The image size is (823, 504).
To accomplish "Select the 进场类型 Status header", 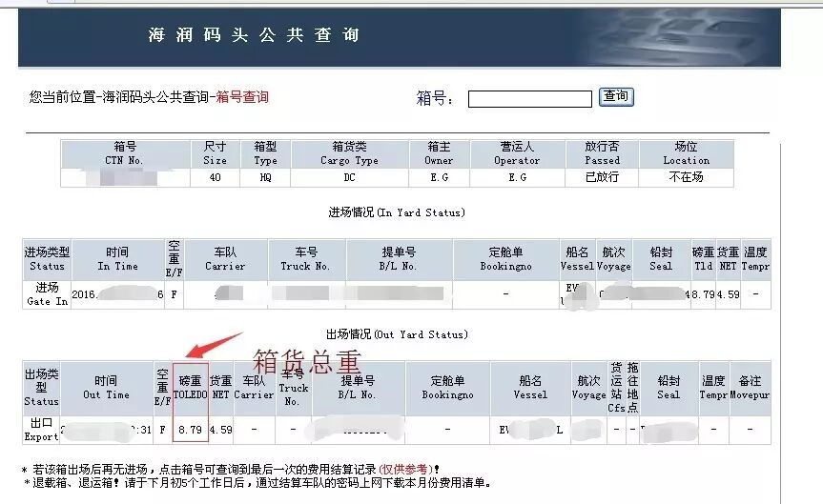I will click(x=47, y=259).
